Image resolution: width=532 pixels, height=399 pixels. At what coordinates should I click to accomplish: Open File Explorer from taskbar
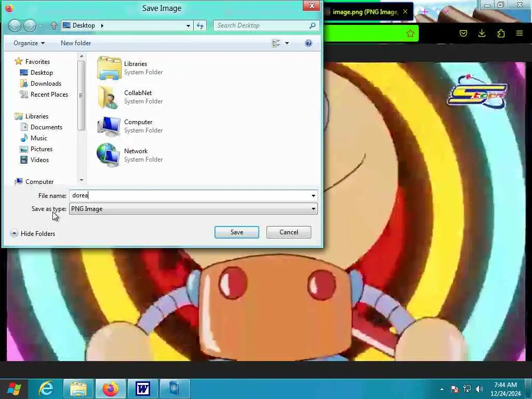tap(78, 389)
